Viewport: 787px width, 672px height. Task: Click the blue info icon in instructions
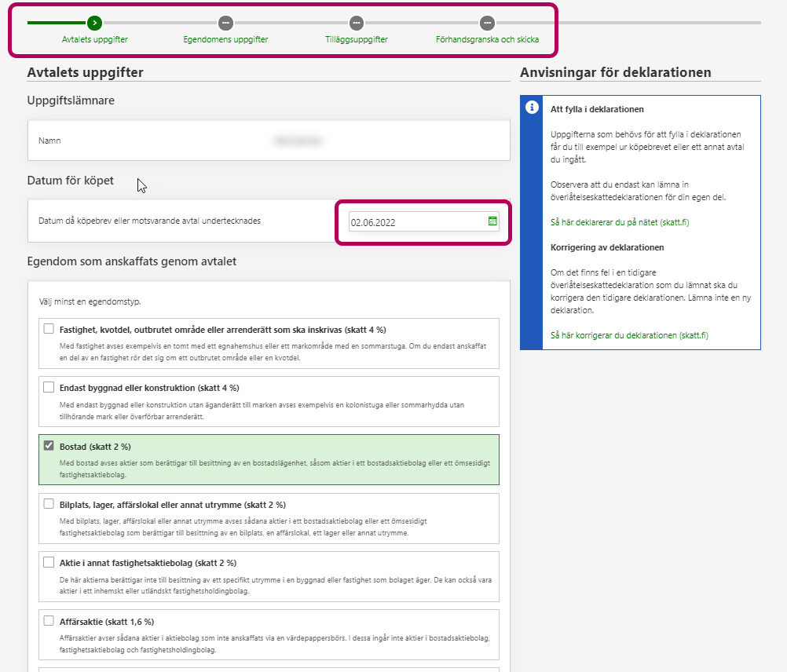[x=532, y=107]
